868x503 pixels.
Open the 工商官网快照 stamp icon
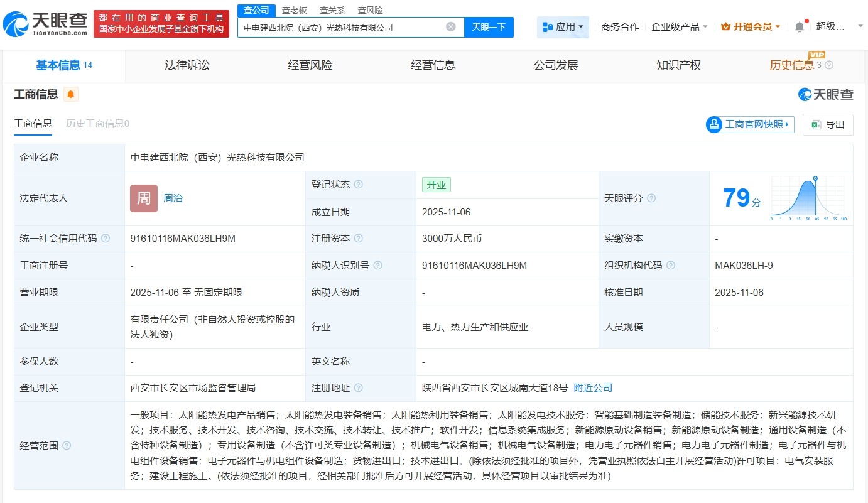(714, 124)
